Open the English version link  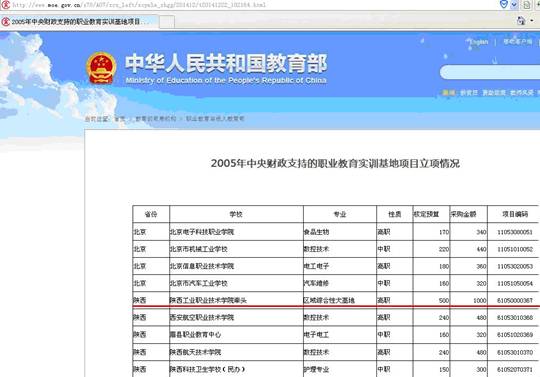(479, 42)
